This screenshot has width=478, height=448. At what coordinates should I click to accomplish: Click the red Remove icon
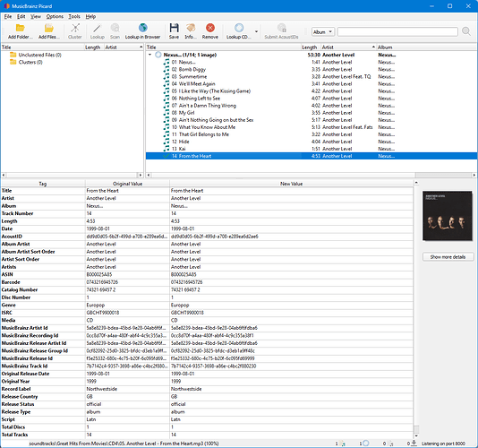(x=210, y=28)
